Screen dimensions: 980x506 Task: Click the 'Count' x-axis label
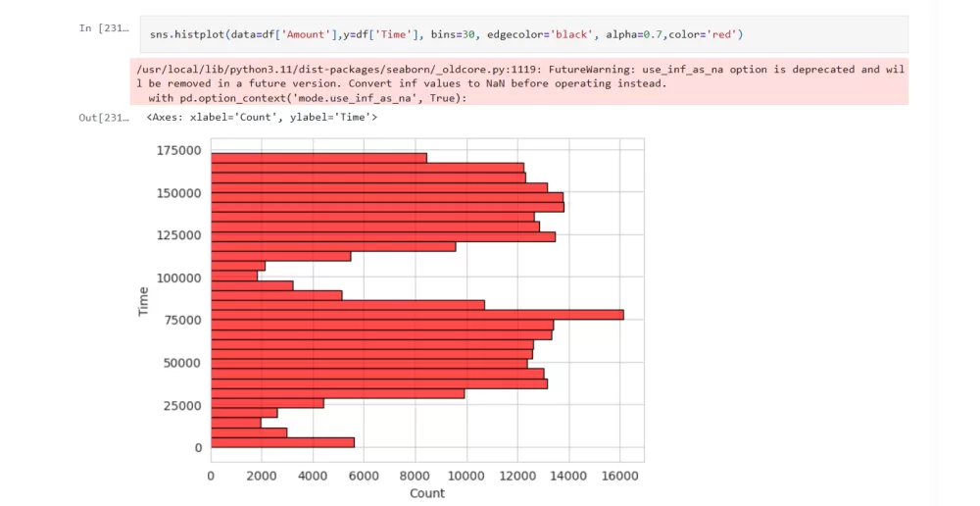pyautogui.click(x=427, y=493)
